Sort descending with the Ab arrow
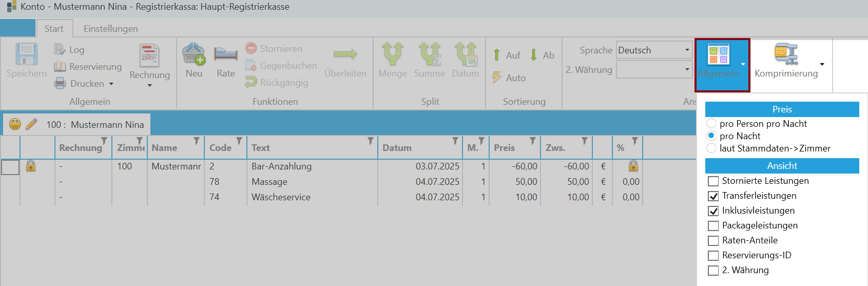 pyautogui.click(x=534, y=54)
